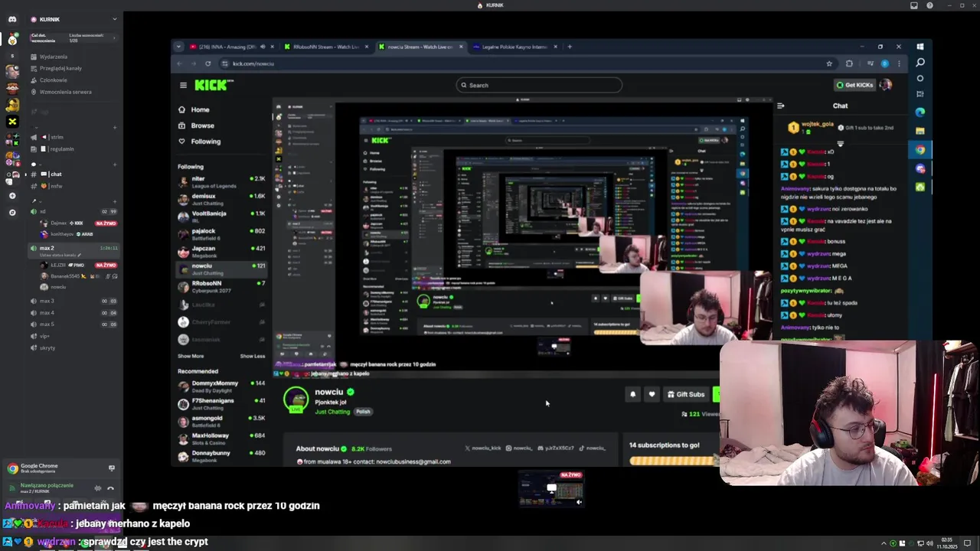Add channel via plus next to chat category
980x551 pixels.
point(114,164)
